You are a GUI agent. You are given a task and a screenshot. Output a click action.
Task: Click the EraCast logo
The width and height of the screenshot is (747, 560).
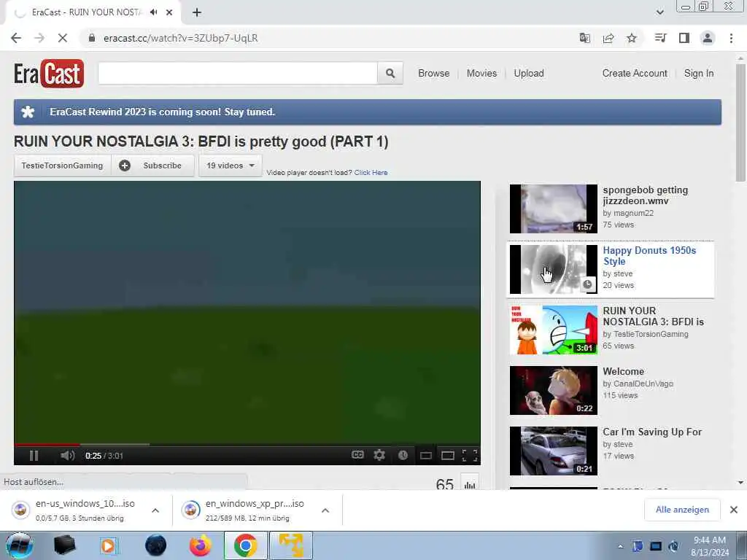coord(49,74)
